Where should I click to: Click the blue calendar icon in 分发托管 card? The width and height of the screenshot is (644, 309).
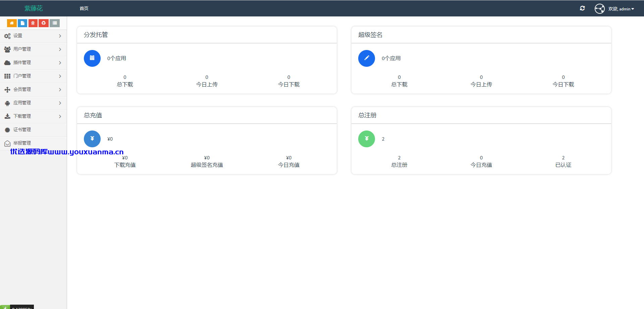tap(92, 58)
